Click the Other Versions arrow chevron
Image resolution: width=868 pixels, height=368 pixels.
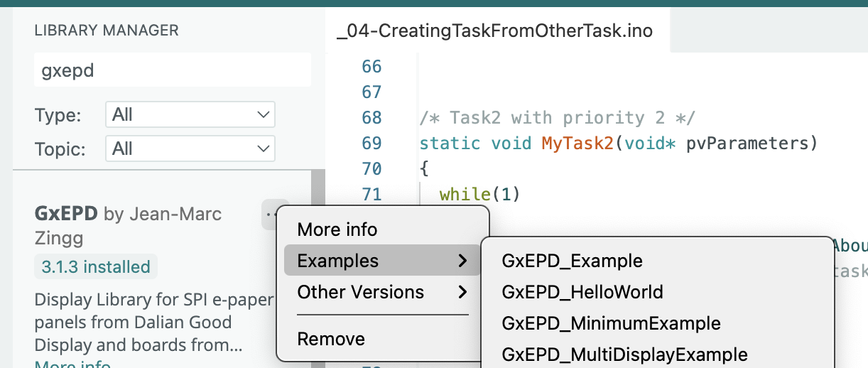463,292
